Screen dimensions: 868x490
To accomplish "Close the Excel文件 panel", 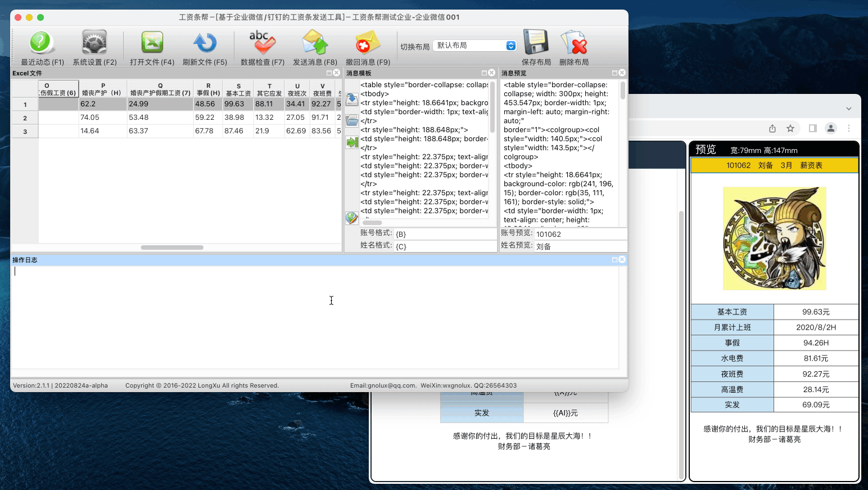I will pos(337,73).
